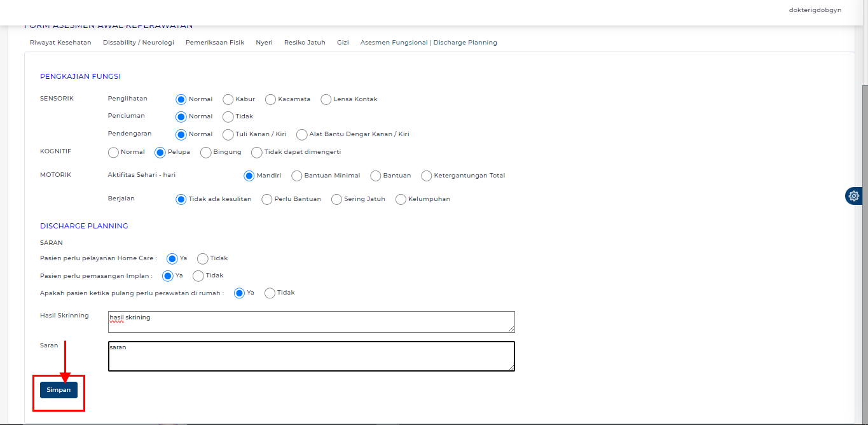
Task: Switch to Riwayat Kesehatan tab
Action: coord(60,43)
